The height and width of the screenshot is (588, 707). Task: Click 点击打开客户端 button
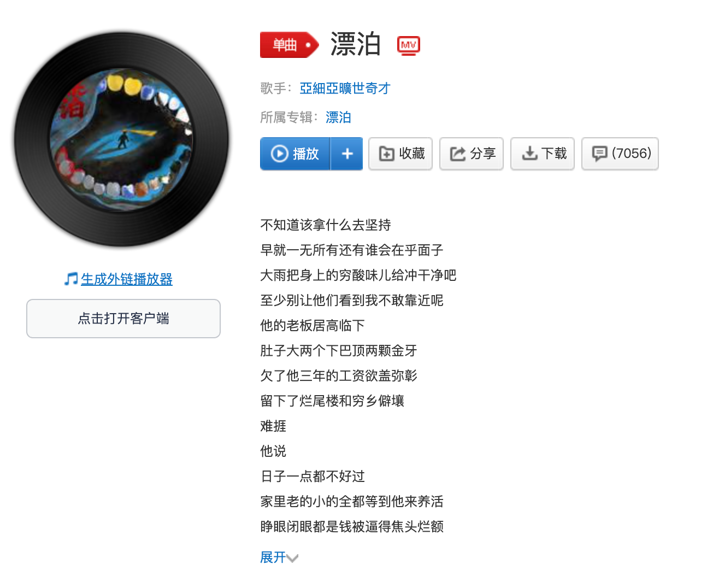(x=123, y=319)
